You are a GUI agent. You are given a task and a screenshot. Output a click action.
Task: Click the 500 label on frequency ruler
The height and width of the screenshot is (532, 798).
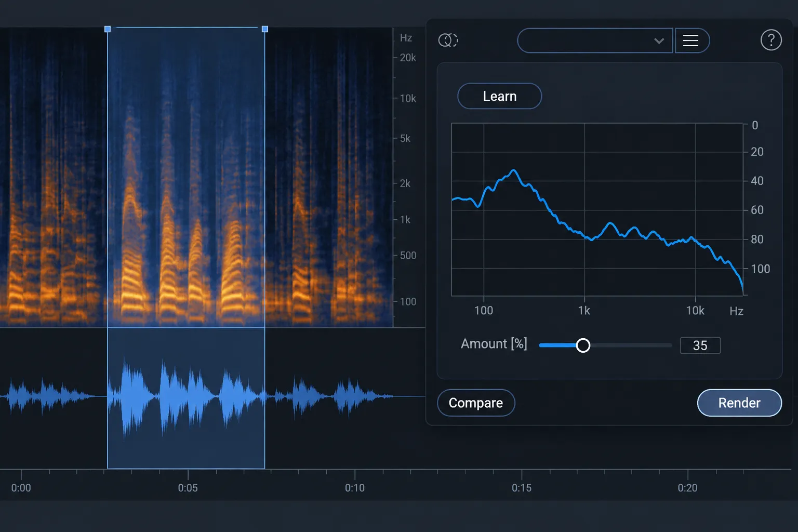pos(408,256)
